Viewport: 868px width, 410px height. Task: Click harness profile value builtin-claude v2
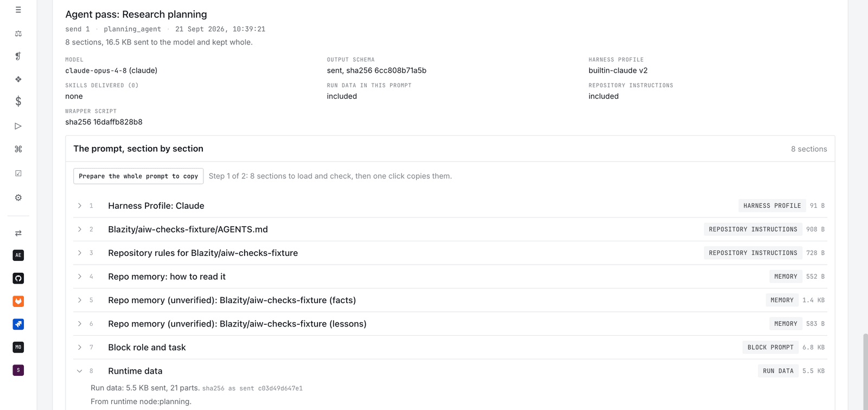click(x=618, y=71)
